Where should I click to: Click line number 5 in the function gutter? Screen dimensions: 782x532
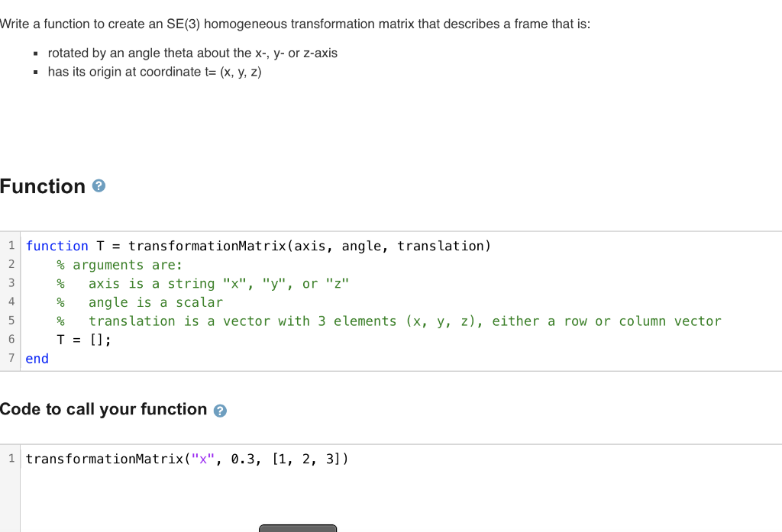click(x=11, y=321)
